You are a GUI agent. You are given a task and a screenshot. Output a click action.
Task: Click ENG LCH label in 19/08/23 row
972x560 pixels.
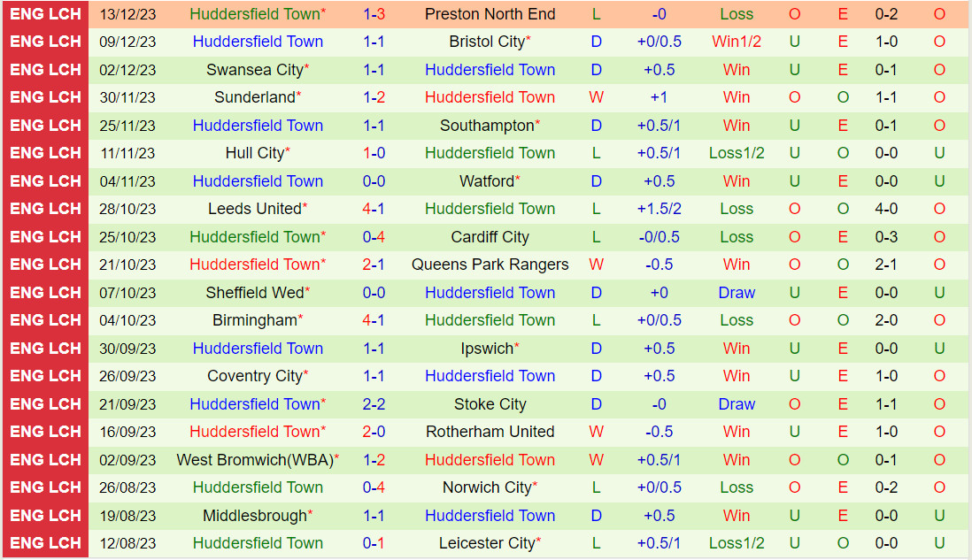click(45, 516)
